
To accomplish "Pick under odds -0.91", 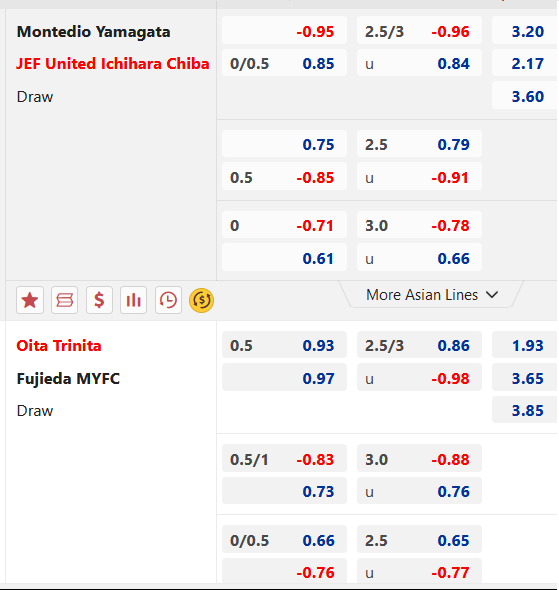I will pyautogui.click(x=419, y=176).
